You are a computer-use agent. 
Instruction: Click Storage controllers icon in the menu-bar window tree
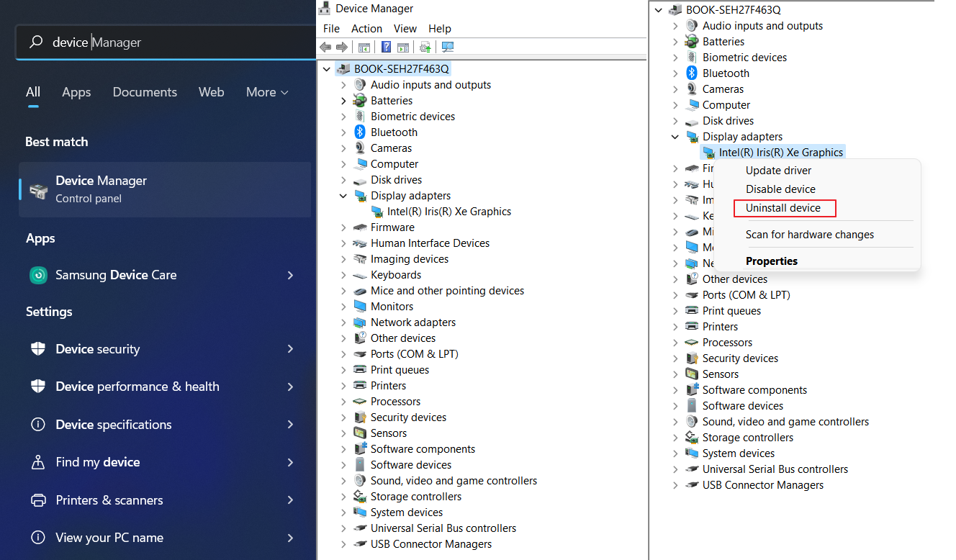pyautogui.click(x=360, y=497)
